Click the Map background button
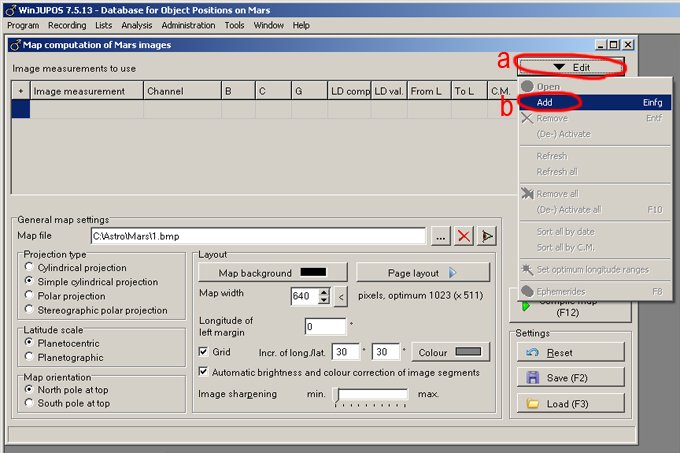This screenshot has width=680, height=453. [x=272, y=273]
